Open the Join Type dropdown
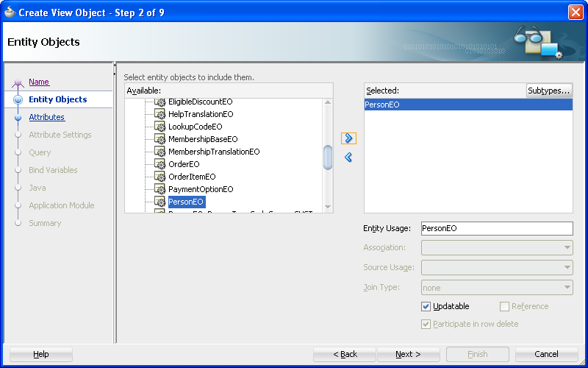 tap(497, 288)
